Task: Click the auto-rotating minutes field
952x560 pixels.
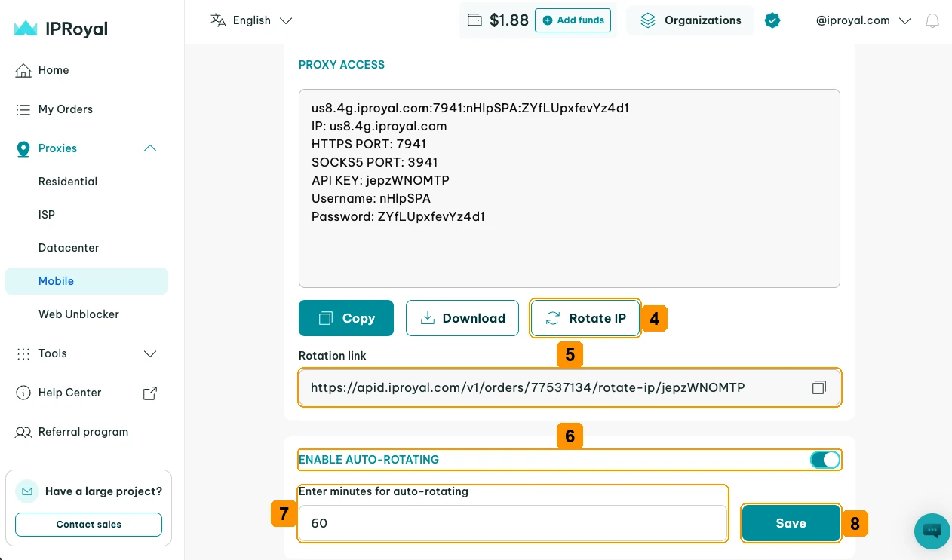Action: click(513, 523)
